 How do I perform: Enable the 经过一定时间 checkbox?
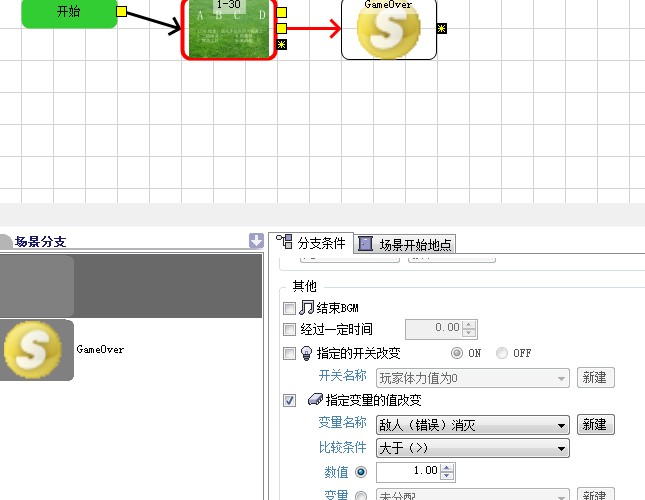click(289, 329)
